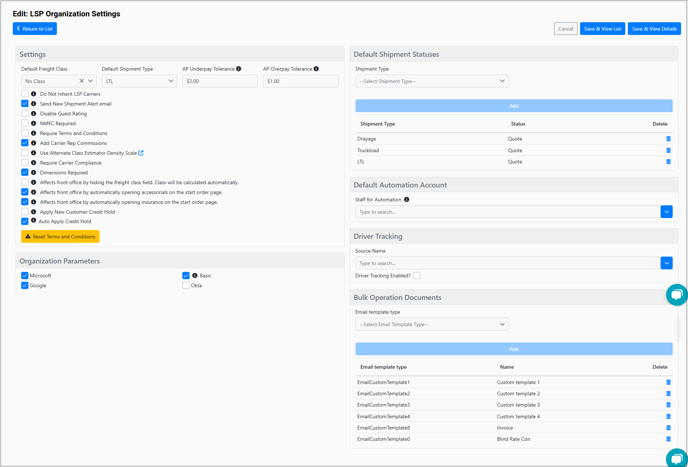Uncheck Send New Shipment Alert email
The width and height of the screenshot is (688, 467).
25,104
